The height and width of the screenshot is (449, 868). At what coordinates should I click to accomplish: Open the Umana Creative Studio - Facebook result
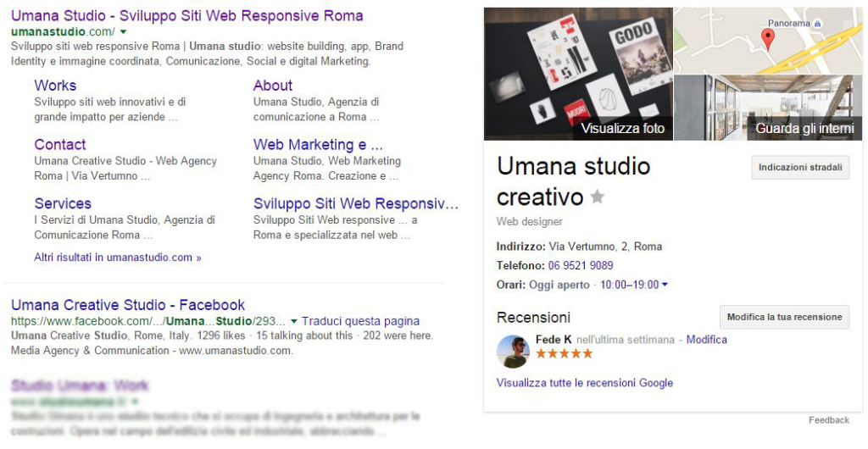[x=128, y=305]
